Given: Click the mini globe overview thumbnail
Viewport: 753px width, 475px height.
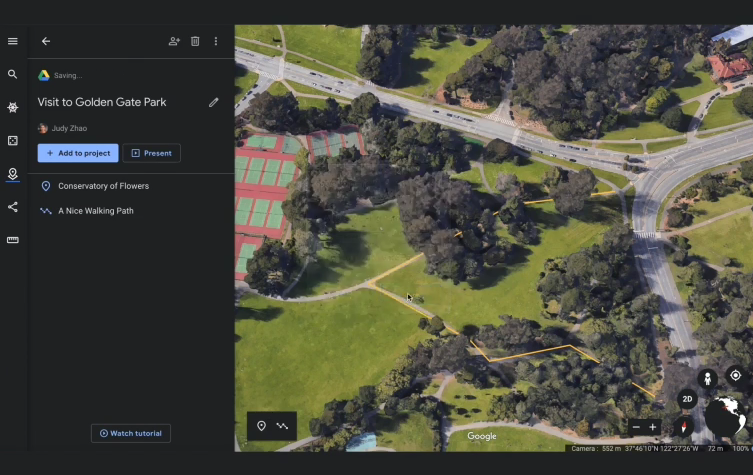Looking at the screenshot, I should pos(726,416).
